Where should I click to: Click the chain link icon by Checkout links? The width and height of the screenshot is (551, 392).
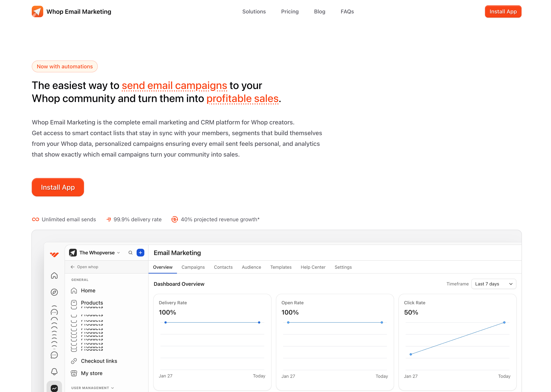click(x=74, y=361)
